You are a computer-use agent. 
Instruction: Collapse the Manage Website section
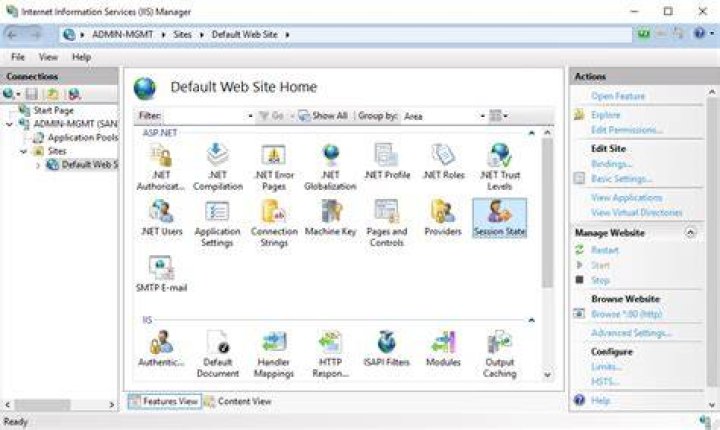pos(690,232)
